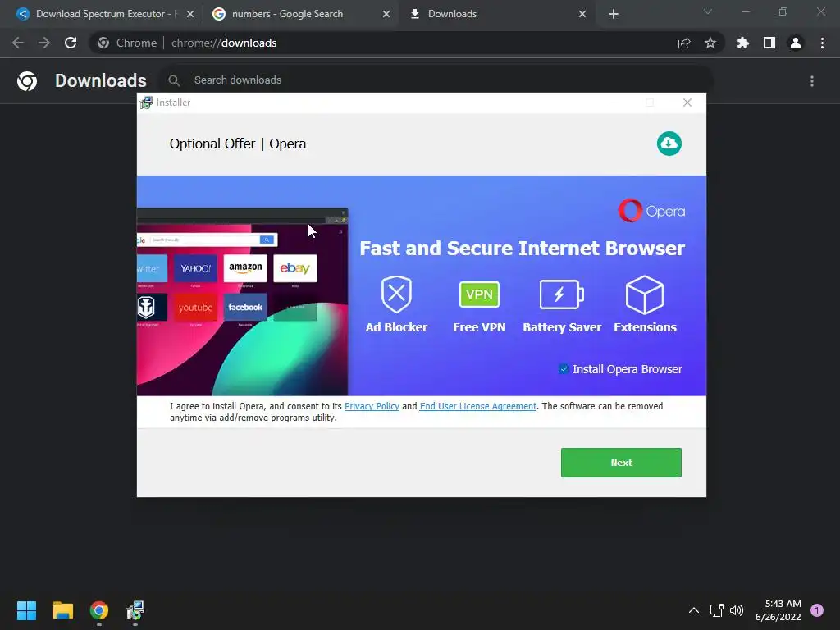Close the Download Spectrum Executor tab
The width and height of the screenshot is (840, 630).
click(x=190, y=14)
